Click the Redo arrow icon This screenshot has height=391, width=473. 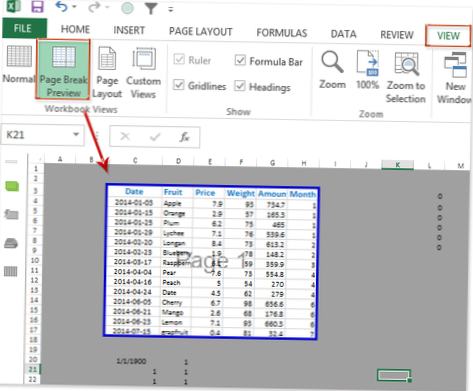(94, 7)
